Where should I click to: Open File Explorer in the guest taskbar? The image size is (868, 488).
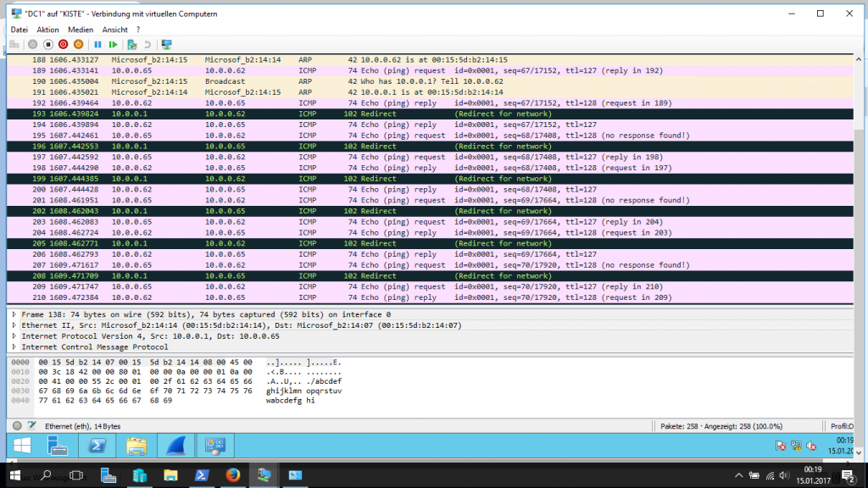[x=136, y=446]
